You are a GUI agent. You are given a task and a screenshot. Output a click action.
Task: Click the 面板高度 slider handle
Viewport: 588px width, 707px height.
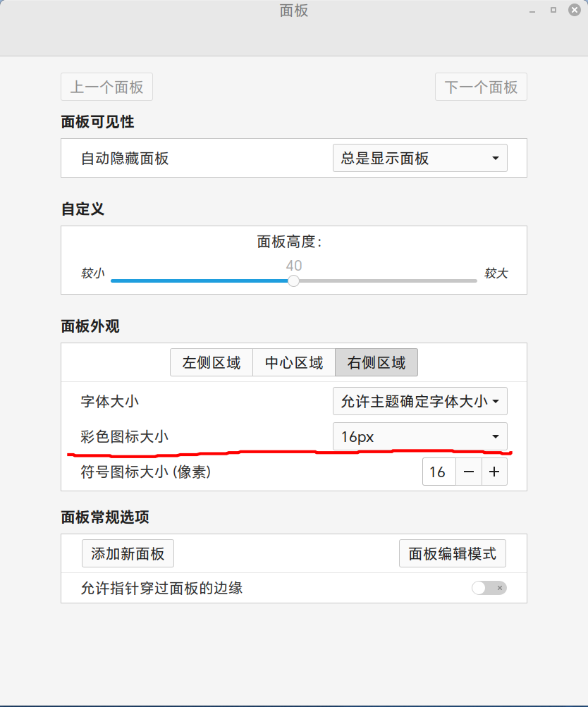[x=293, y=281]
